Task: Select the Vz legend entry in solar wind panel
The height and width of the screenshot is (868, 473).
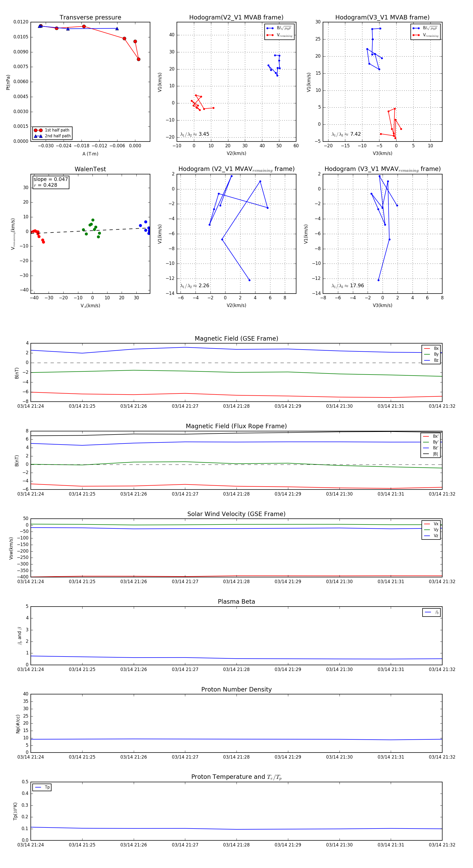Action: point(431,536)
